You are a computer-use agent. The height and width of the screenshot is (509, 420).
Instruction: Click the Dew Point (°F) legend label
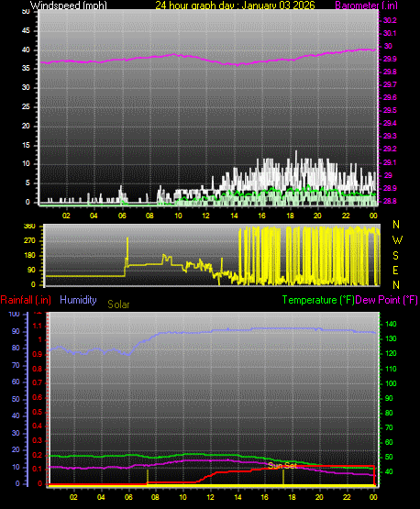387,300
